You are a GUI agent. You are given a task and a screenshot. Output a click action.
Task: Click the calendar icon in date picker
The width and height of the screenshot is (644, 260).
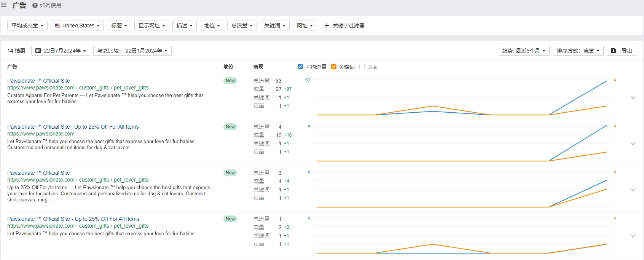(x=38, y=51)
